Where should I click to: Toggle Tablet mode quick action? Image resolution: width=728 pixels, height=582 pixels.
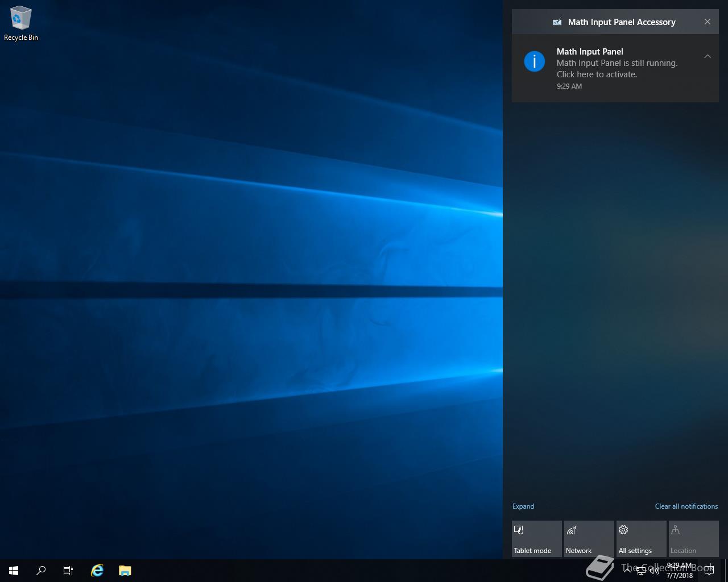pyautogui.click(x=536, y=539)
